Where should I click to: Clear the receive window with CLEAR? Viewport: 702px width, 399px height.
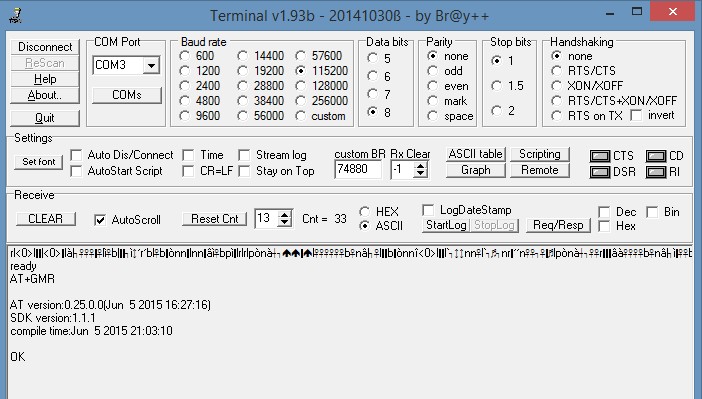[46, 219]
